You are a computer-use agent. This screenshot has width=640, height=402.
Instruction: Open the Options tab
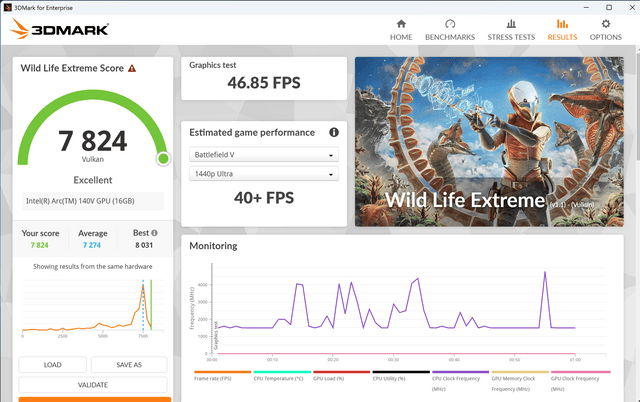pos(605,30)
